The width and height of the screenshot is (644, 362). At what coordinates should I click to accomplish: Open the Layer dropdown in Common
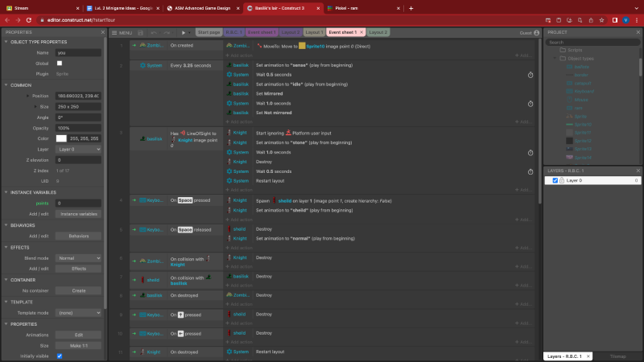tap(78, 149)
